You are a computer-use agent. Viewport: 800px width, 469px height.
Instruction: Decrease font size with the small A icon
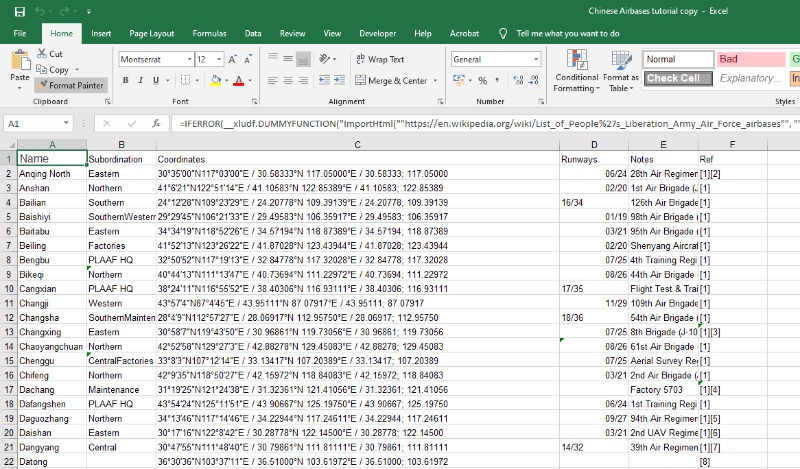(248, 59)
